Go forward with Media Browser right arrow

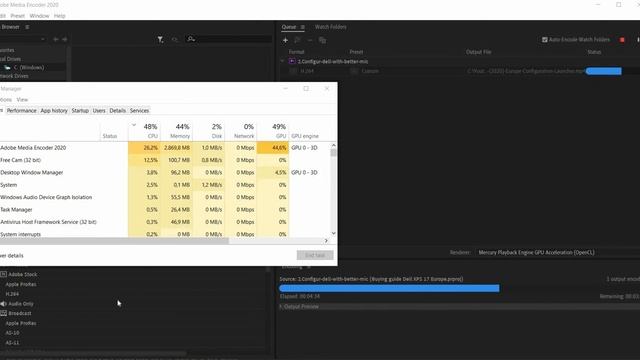tap(64, 39)
